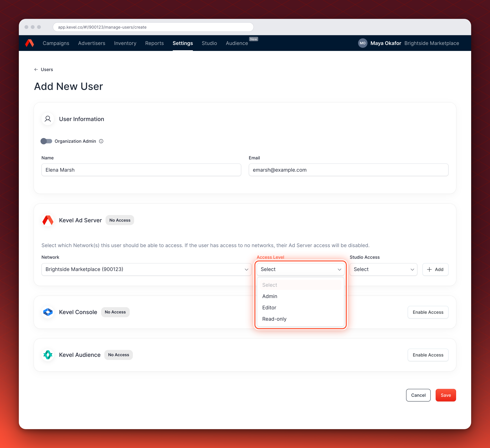Click the New badge on Audience
The width and height of the screenshot is (490, 448).
pos(253,39)
